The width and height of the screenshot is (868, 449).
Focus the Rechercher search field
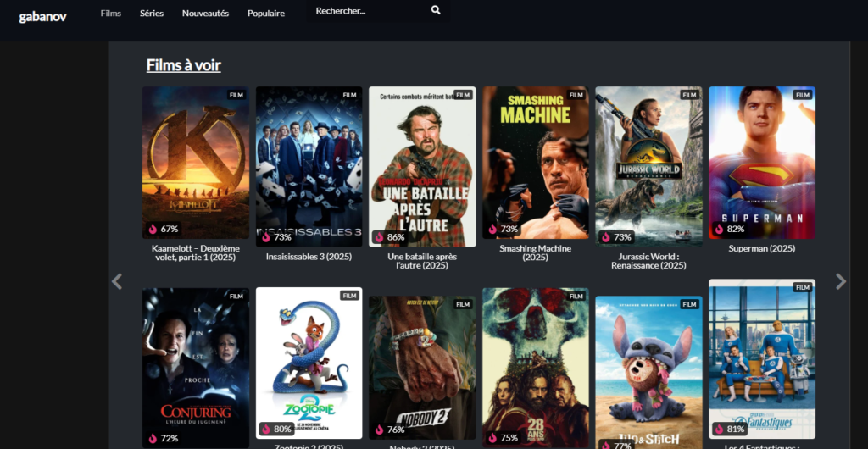[x=369, y=11]
